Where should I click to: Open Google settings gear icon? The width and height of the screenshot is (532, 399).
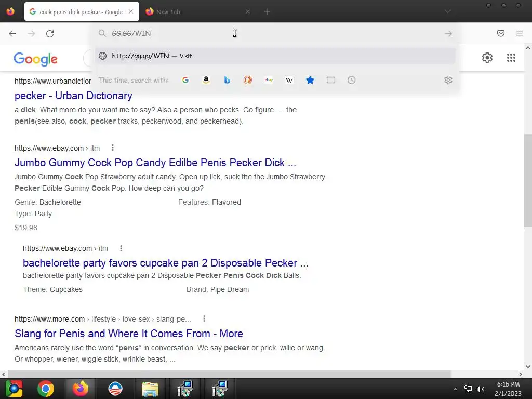pos(487,58)
